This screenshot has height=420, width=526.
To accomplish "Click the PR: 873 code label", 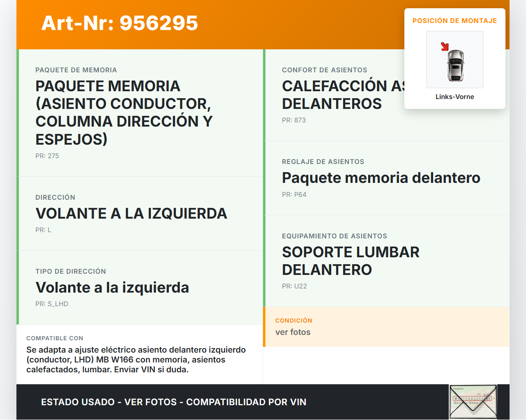I will [294, 120].
